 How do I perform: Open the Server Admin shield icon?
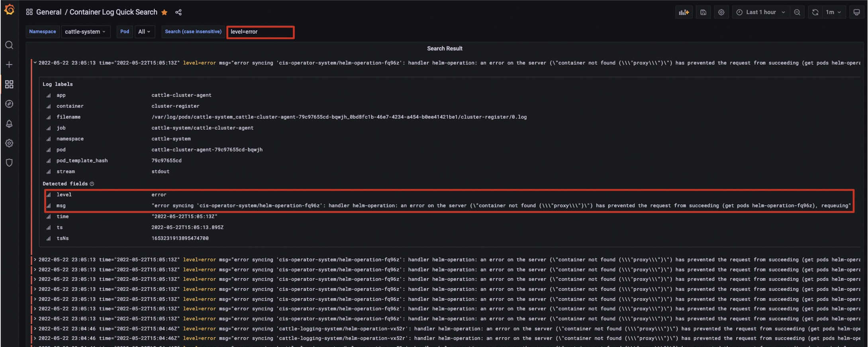9,163
